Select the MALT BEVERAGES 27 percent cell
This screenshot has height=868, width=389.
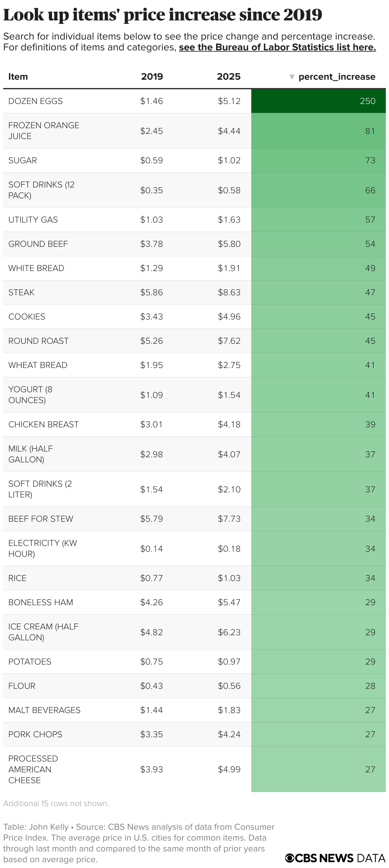pyautogui.click(x=318, y=710)
